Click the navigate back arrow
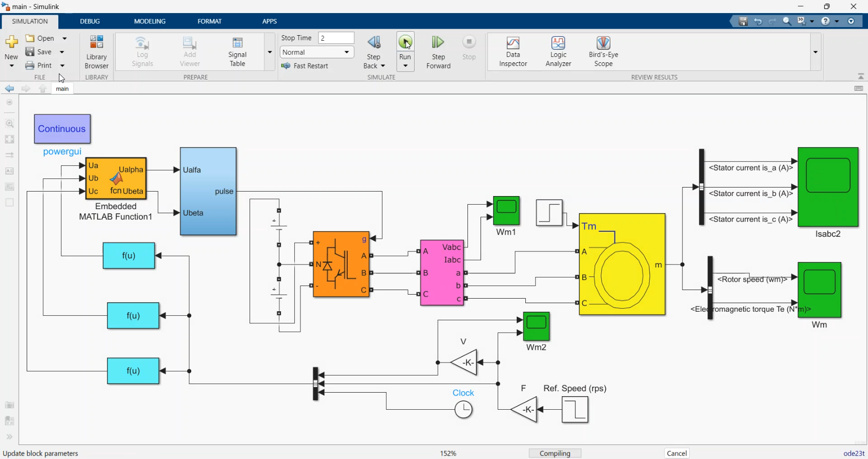The image size is (868, 459). (9, 88)
